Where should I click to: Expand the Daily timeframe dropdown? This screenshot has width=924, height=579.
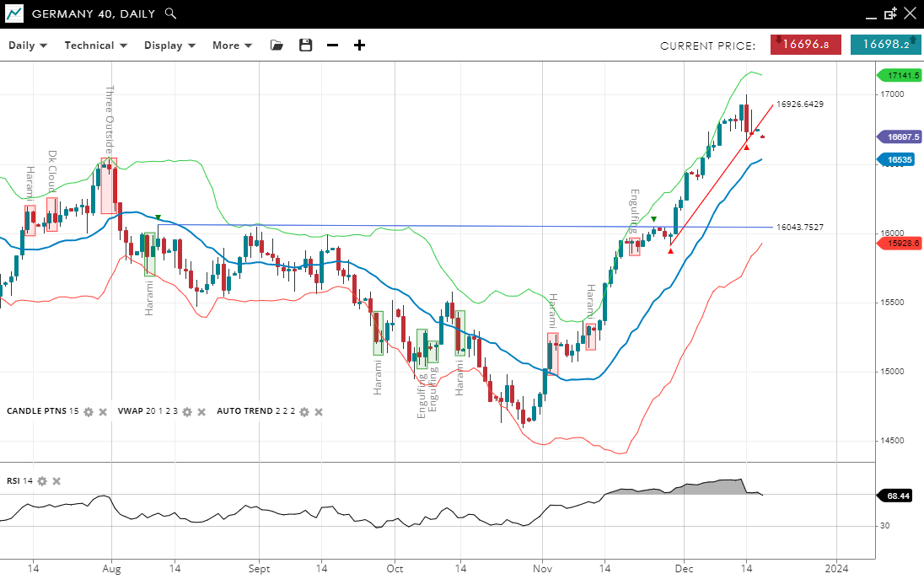(x=28, y=46)
